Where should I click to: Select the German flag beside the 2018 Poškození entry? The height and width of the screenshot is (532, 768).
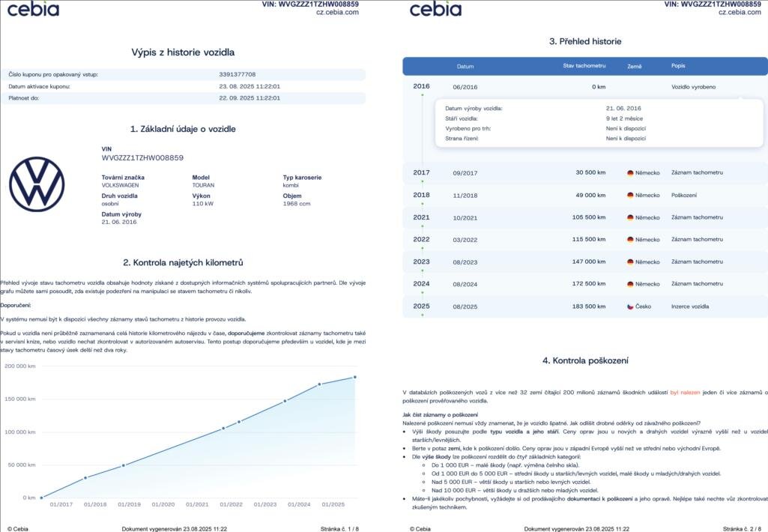coord(630,196)
